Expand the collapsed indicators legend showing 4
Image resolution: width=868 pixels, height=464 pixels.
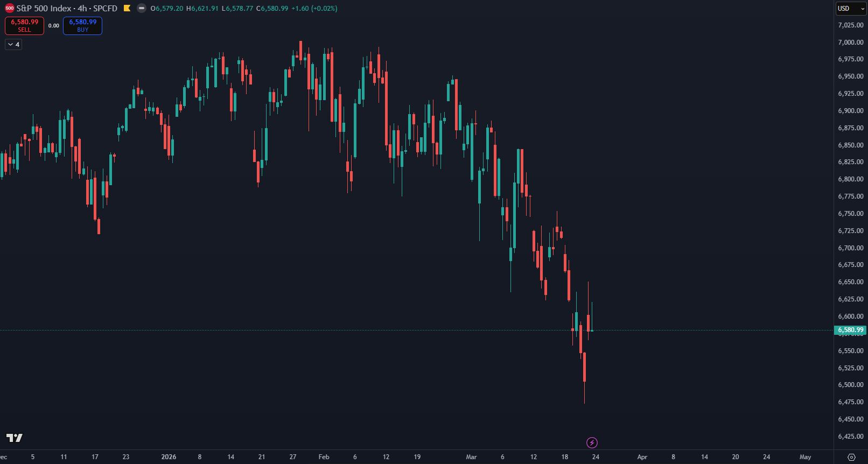tap(13, 45)
